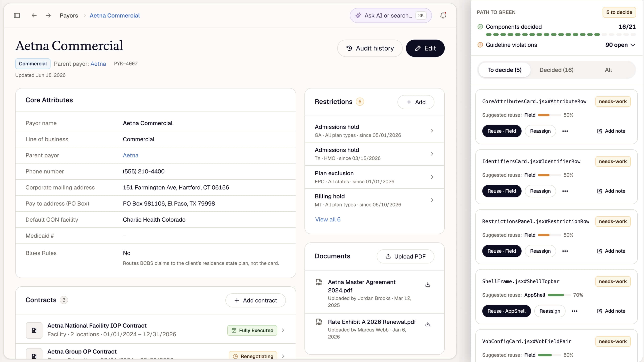
Task: Click Guideline violations warning icon
Action: (480, 45)
